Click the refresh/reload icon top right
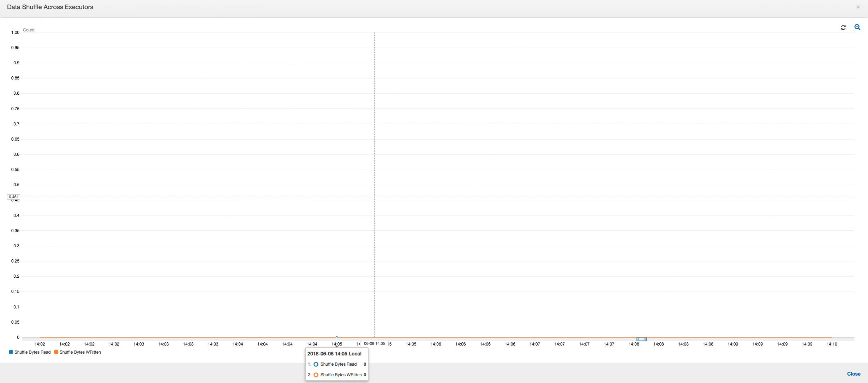 click(x=844, y=27)
